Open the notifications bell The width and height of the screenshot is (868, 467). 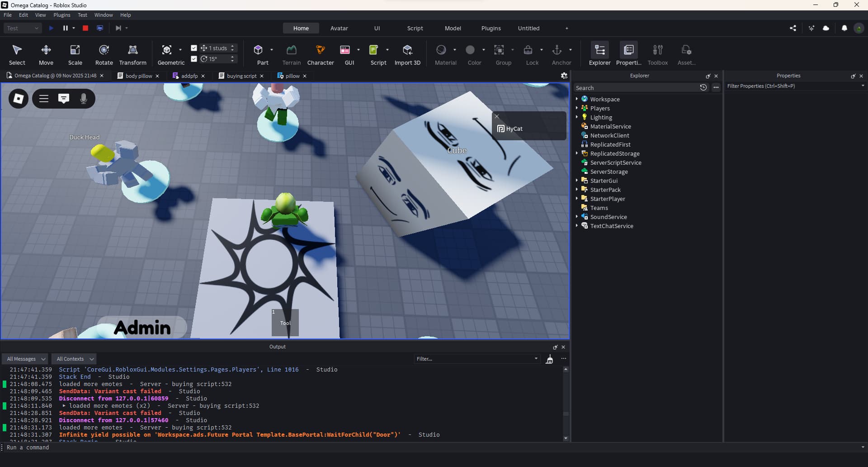tap(844, 28)
